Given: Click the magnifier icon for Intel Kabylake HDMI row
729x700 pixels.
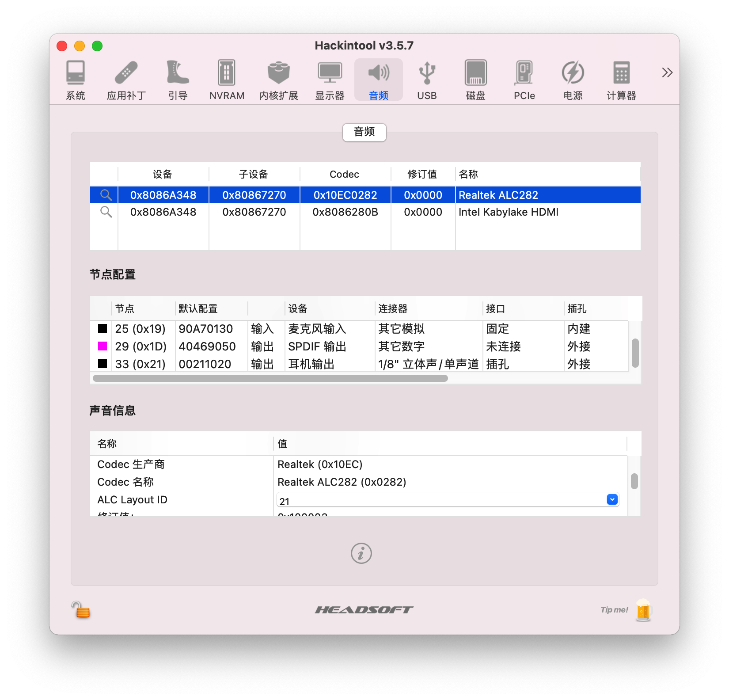Looking at the screenshot, I should (106, 212).
